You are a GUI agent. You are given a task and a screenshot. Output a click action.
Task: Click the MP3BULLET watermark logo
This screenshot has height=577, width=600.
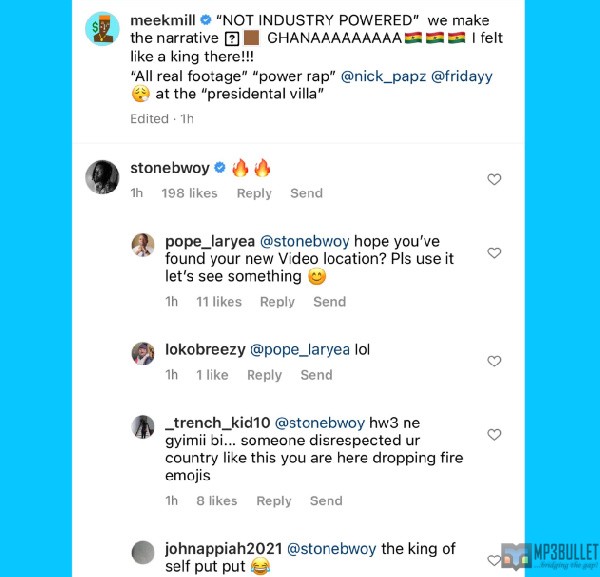550,556
